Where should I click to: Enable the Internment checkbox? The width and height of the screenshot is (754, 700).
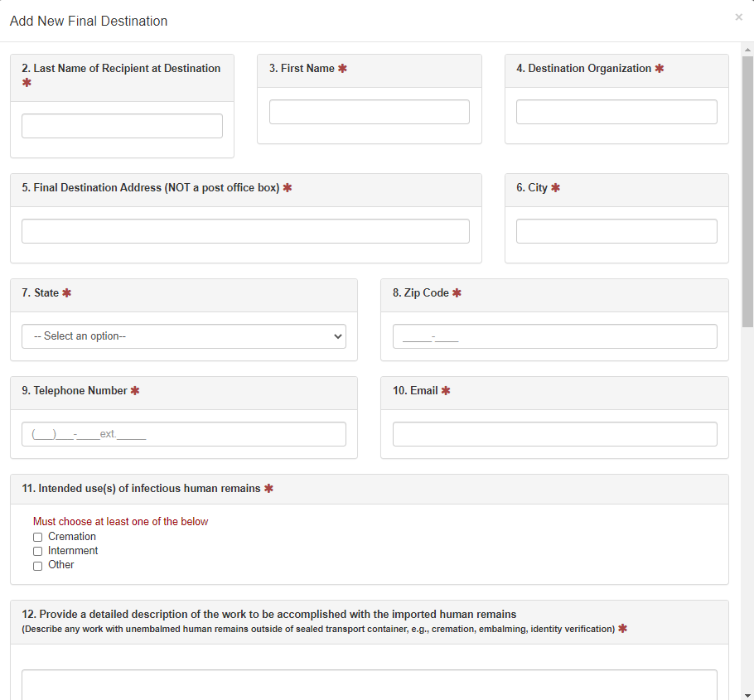click(x=37, y=552)
